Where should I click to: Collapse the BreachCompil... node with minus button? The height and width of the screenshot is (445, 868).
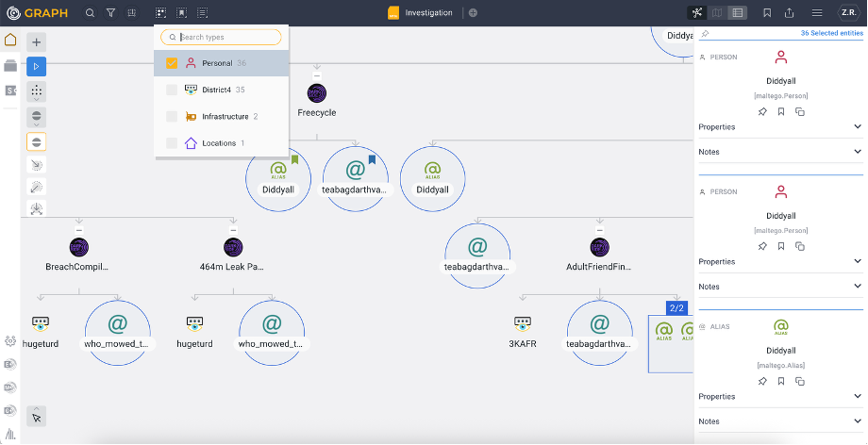pos(79,230)
